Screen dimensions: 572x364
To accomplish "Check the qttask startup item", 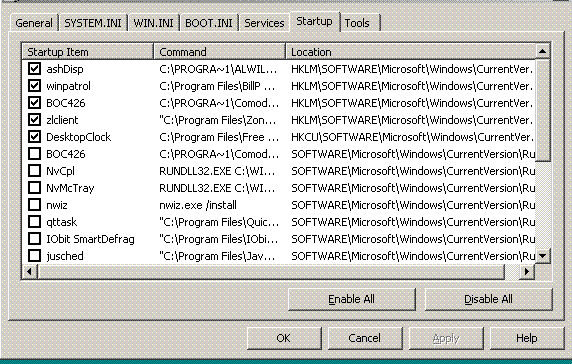I will click(35, 222).
